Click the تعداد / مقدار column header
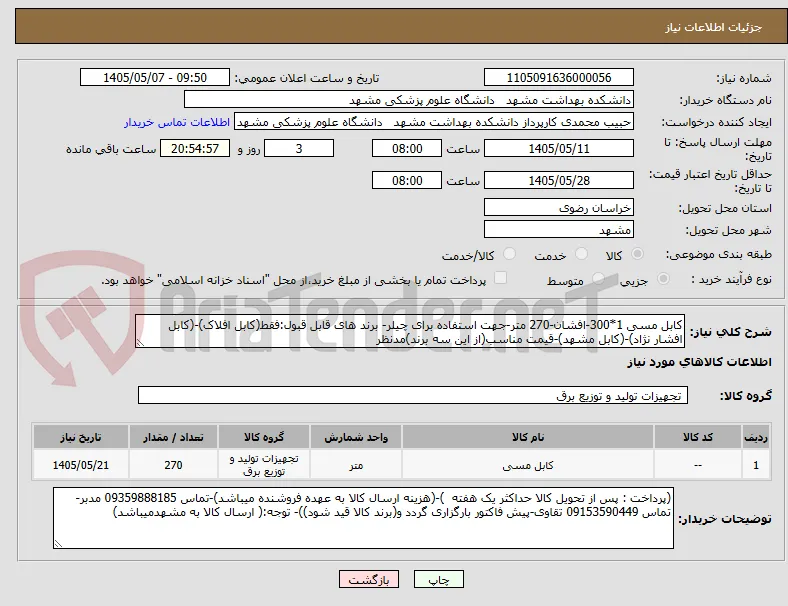 173,437
